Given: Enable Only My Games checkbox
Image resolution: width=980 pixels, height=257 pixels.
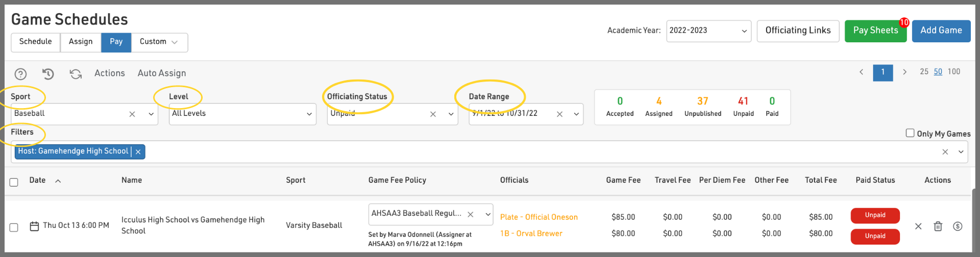Looking at the screenshot, I should (910, 133).
